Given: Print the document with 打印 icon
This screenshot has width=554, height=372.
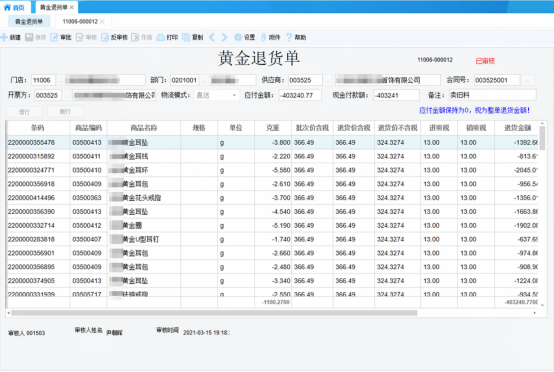Looking at the screenshot, I should point(161,37).
